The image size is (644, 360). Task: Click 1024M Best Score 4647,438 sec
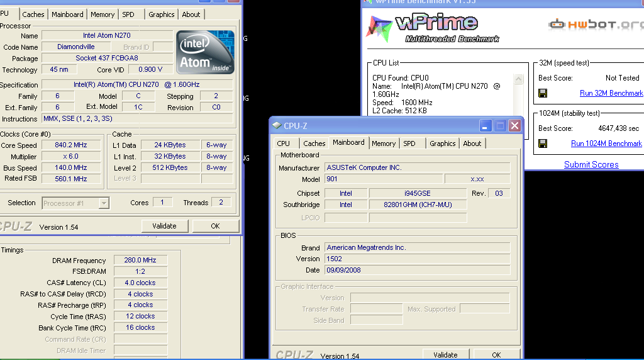tap(619, 128)
